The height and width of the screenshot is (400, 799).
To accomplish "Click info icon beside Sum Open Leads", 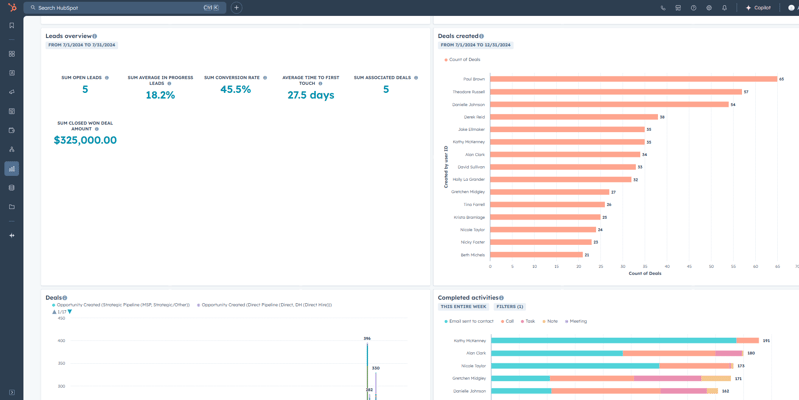I will point(106,78).
